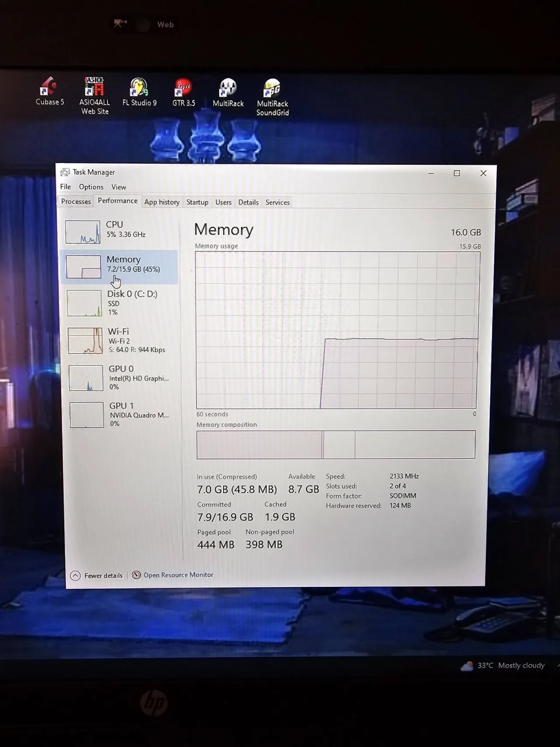560x747 pixels.
Task: Minimize the Task Manager window
Action: coord(431,173)
